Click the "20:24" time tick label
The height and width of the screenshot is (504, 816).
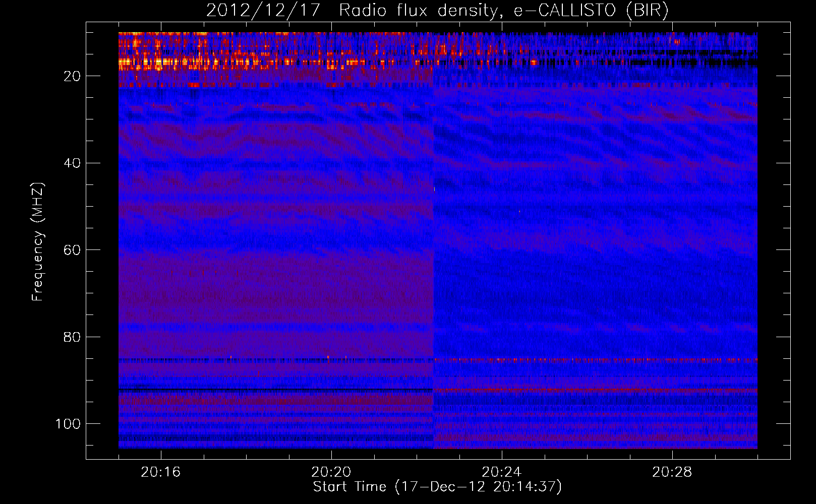tap(502, 472)
